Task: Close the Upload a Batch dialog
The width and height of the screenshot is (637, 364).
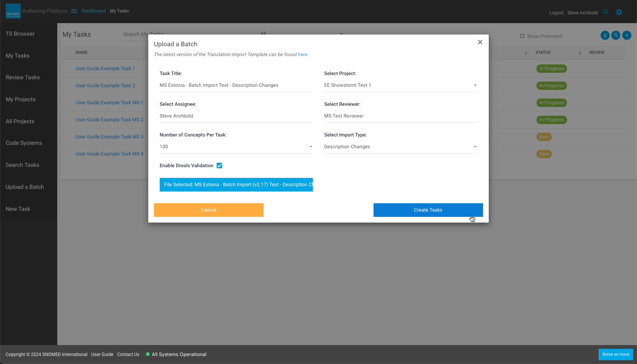Action: tap(480, 42)
